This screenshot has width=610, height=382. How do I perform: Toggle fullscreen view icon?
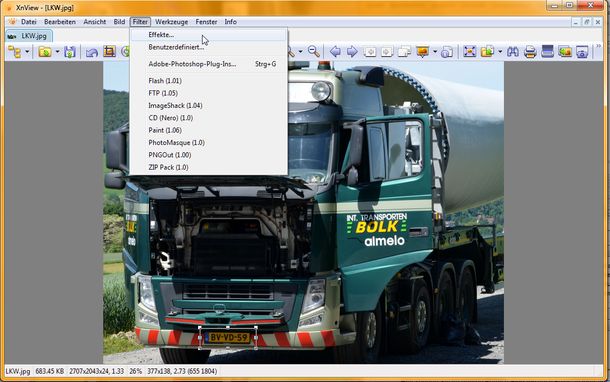(x=470, y=51)
